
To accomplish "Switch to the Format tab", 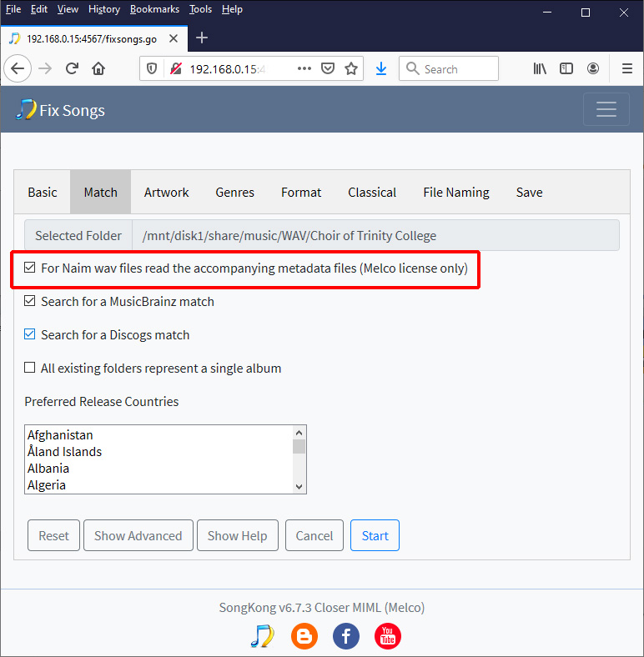I will pos(301,193).
